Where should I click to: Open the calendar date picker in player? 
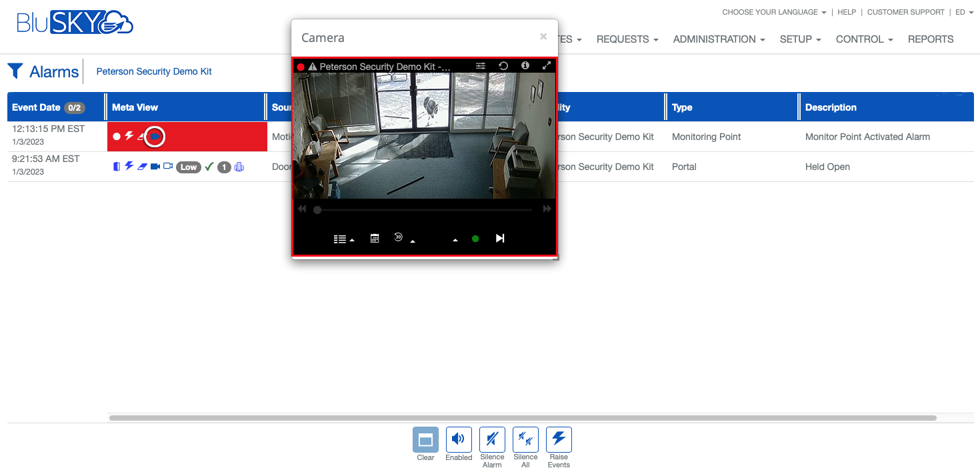(x=375, y=239)
